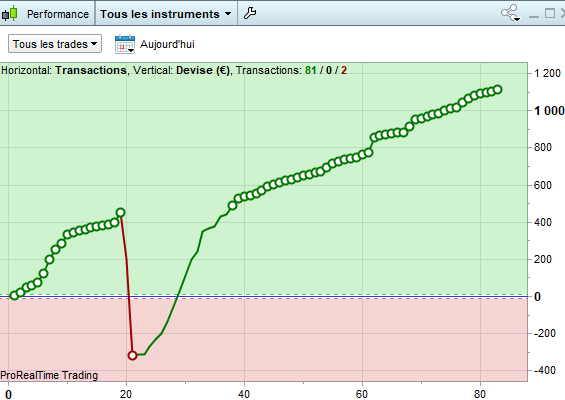Open the 'Tous les trades' dropdown

click(x=55, y=44)
